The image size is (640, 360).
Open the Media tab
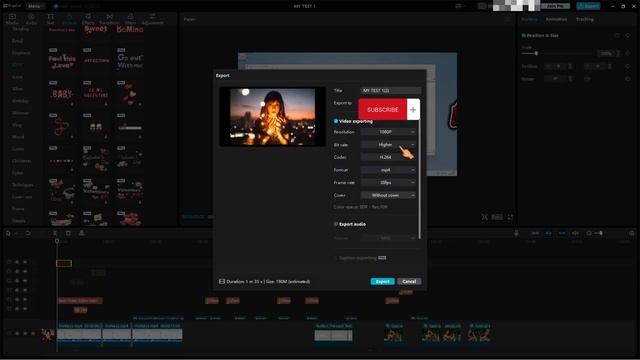tap(12, 19)
